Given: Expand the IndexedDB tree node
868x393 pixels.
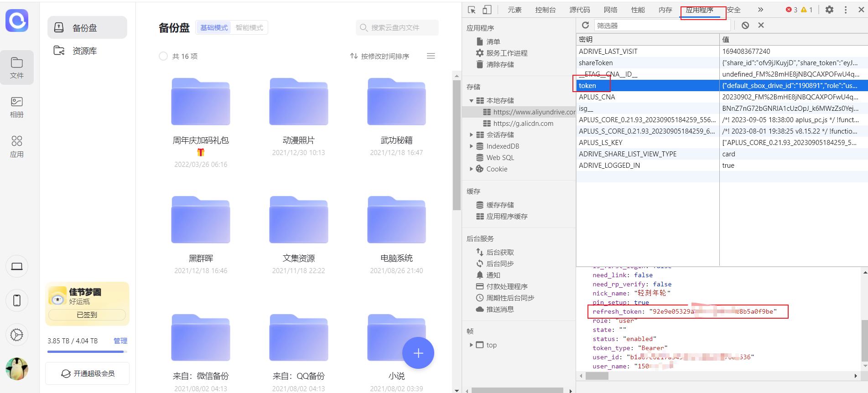Looking at the screenshot, I should (x=471, y=146).
